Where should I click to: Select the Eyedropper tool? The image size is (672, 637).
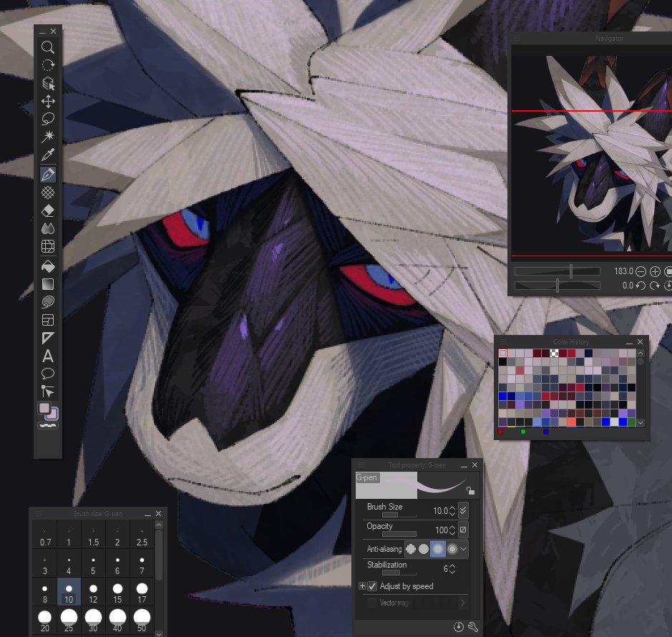click(47, 155)
